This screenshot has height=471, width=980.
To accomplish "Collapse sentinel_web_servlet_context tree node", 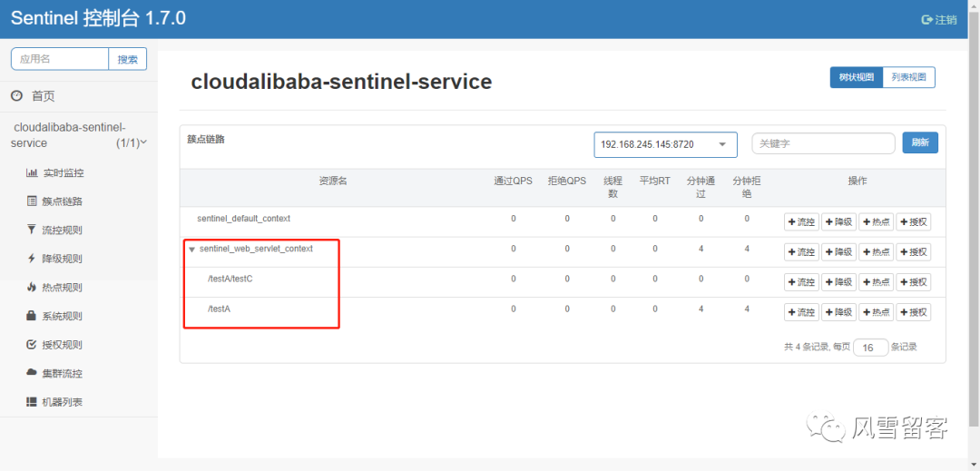I will (x=191, y=250).
